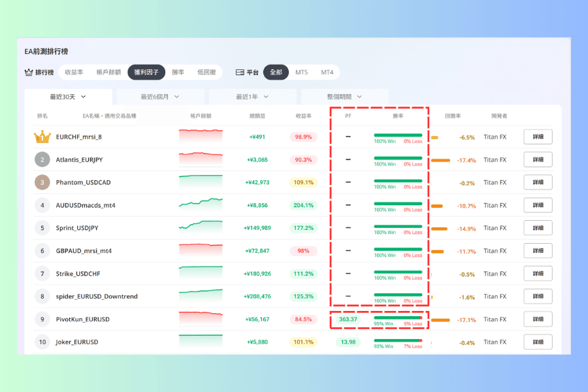The image size is (588, 392).
Task: Click the gold crown rank 1 icon
Action: pyautogui.click(x=42, y=137)
